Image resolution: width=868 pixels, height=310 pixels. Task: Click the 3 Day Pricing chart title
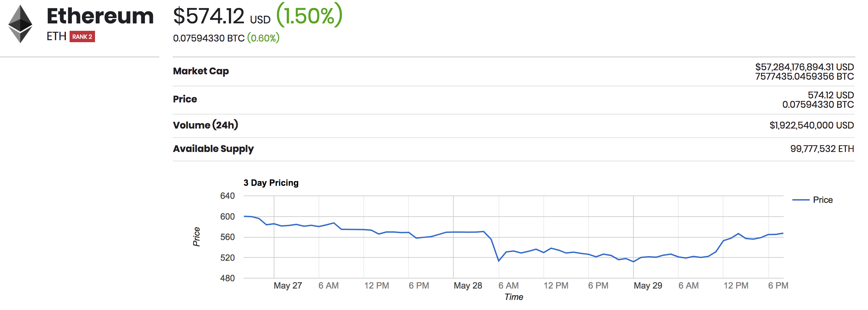click(271, 183)
